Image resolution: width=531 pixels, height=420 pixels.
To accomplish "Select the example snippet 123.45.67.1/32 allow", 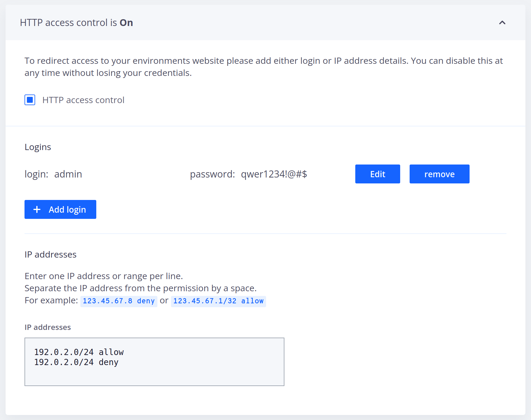I will [x=218, y=301].
